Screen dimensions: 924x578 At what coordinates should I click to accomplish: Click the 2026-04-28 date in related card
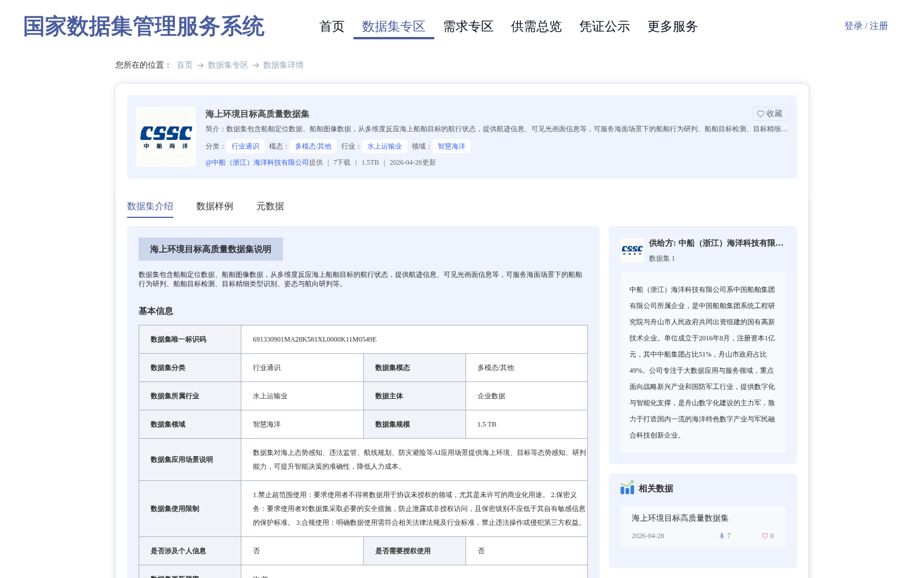click(648, 536)
